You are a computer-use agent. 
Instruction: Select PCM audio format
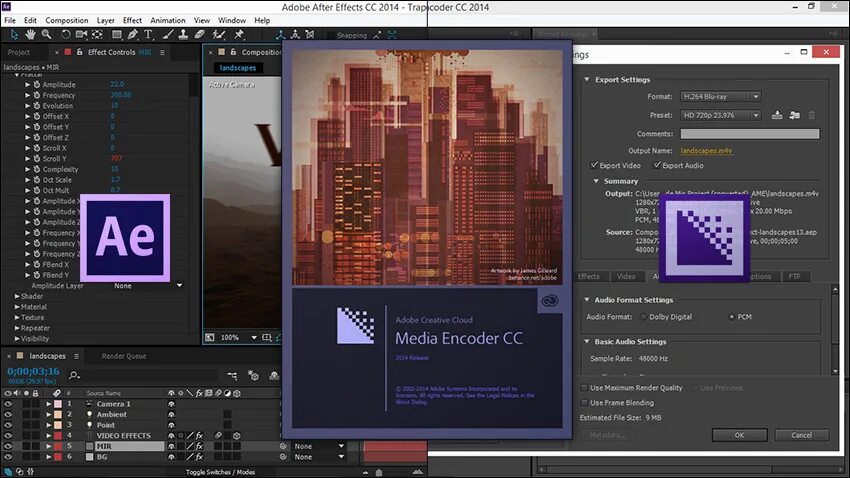coord(732,317)
